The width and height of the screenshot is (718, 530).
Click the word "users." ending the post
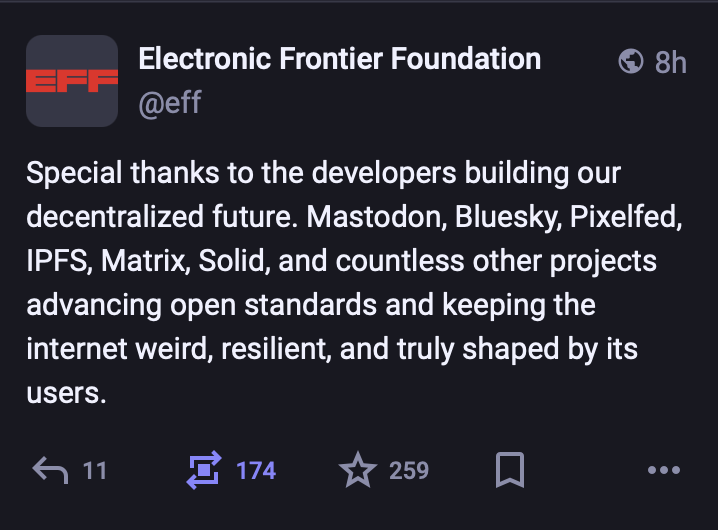pos(66,392)
